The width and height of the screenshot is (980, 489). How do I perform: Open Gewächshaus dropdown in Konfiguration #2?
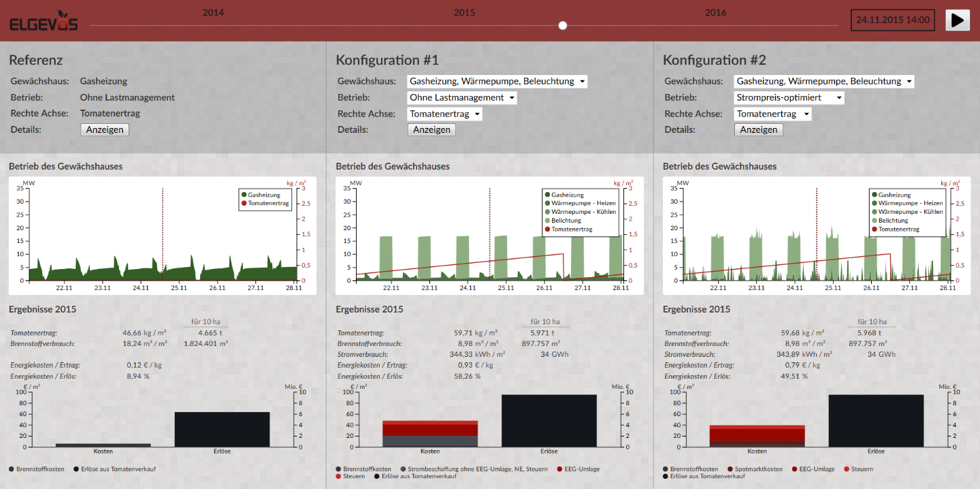[824, 81]
